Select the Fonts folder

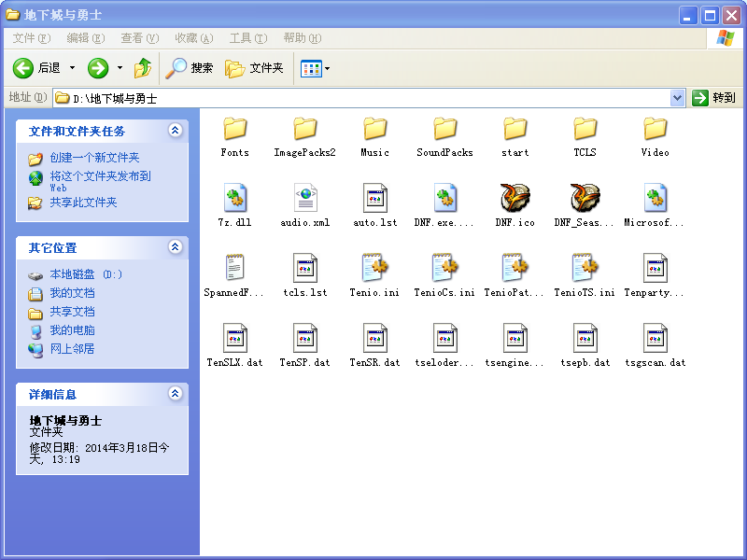tap(235, 136)
